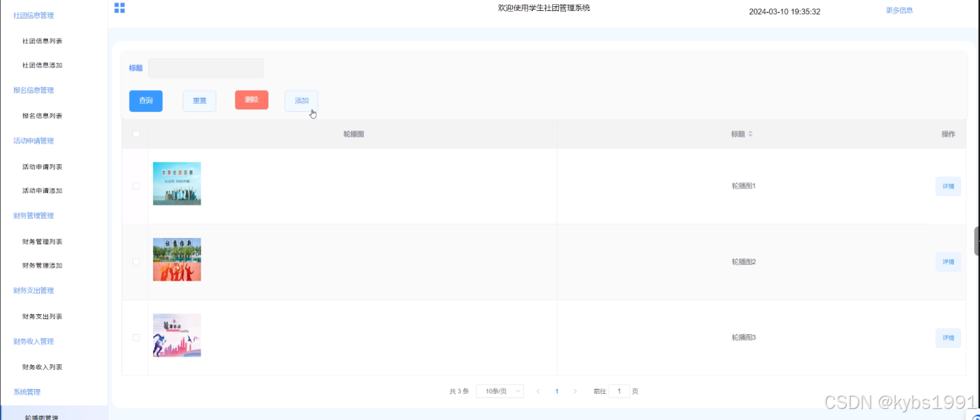This screenshot has width=980, height=420.
Task: Click the 重置 reset button
Action: tap(199, 101)
